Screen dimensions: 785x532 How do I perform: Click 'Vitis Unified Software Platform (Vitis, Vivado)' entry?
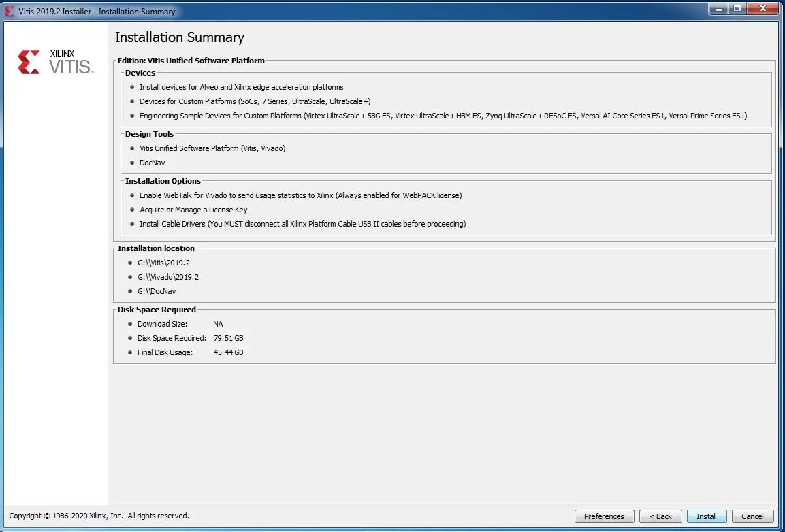[x=212, y=148]
